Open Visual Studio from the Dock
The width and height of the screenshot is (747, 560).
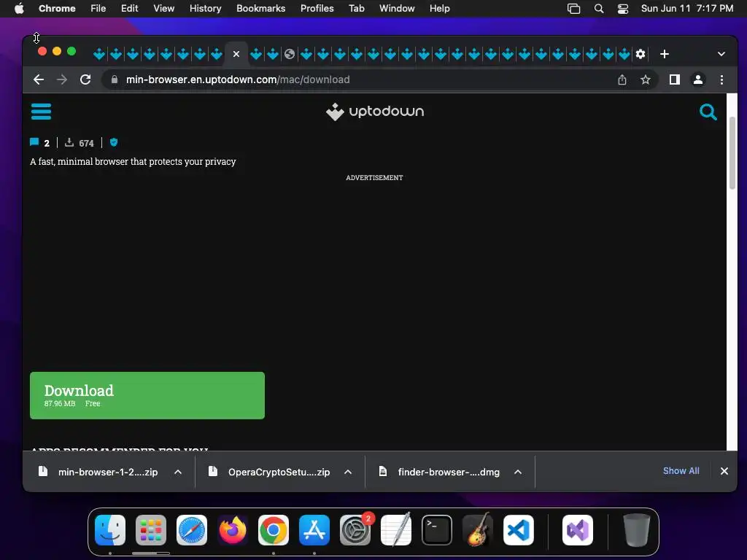click(x=578, y=530)
